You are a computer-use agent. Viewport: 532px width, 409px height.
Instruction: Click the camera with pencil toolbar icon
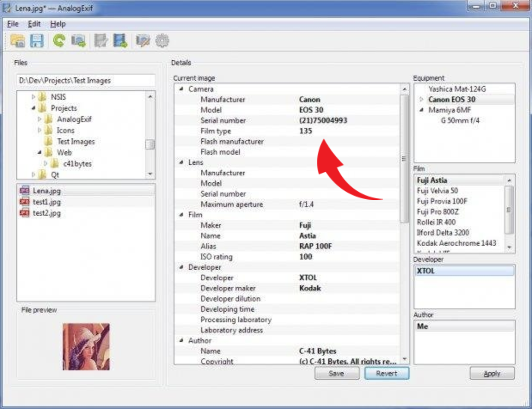pos(143,41)
